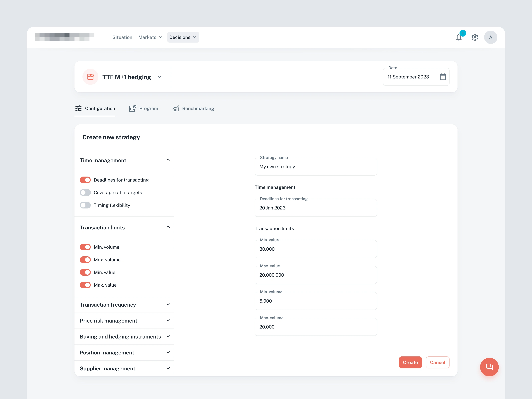532x399 pixels.
Task: Click the storefront icon beside TTF M+1 hedging
Action: (x=90, y=77)
